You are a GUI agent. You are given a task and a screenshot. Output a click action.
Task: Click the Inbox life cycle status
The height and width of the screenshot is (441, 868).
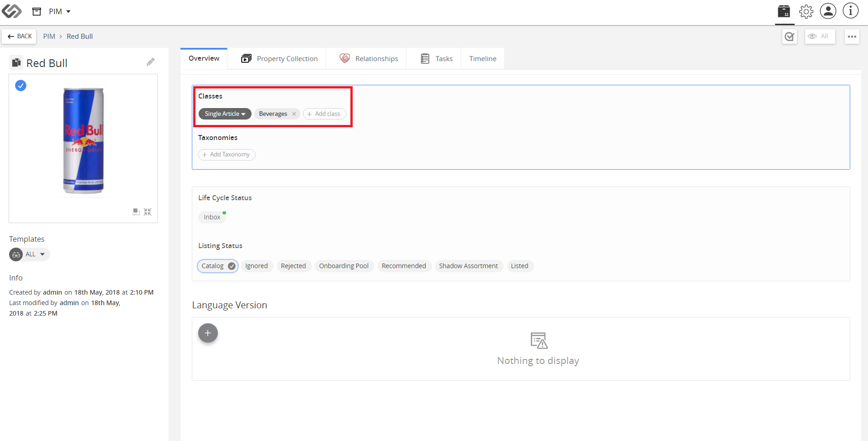point(212,217)
